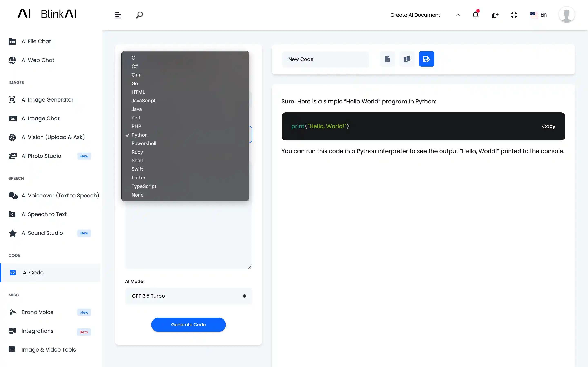Open the En language selector
This screenshot has height=367, width=588.
(539, 15)
